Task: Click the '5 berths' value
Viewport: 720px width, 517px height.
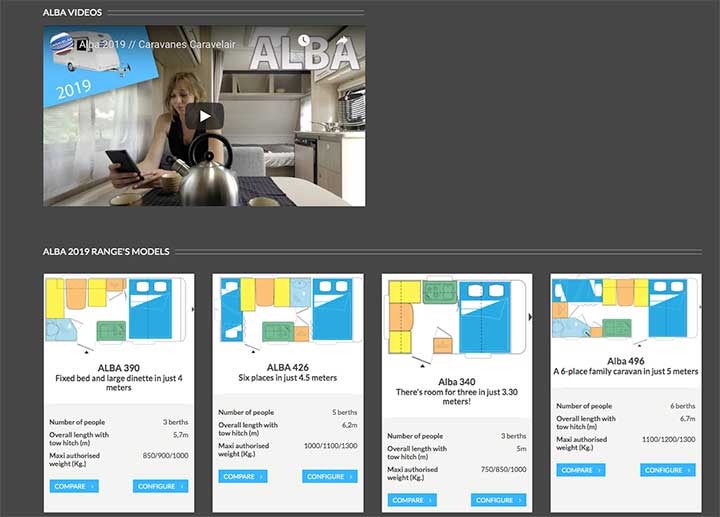Action: point(344,412)
